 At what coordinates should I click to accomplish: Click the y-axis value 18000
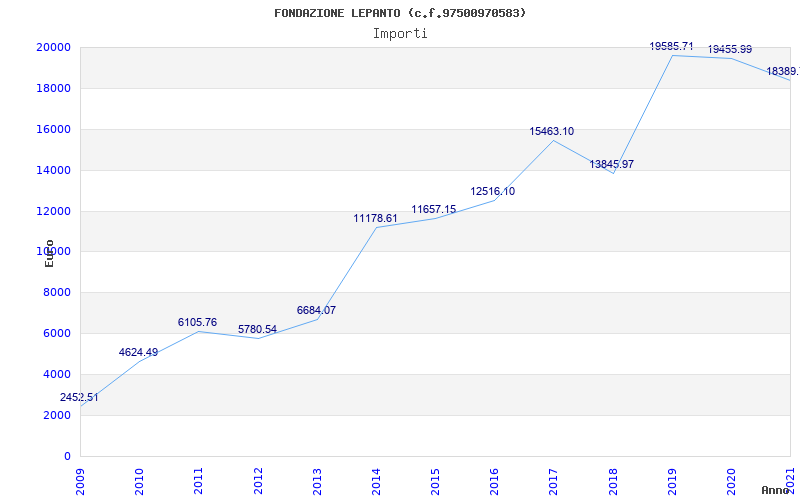coord(53,88)
